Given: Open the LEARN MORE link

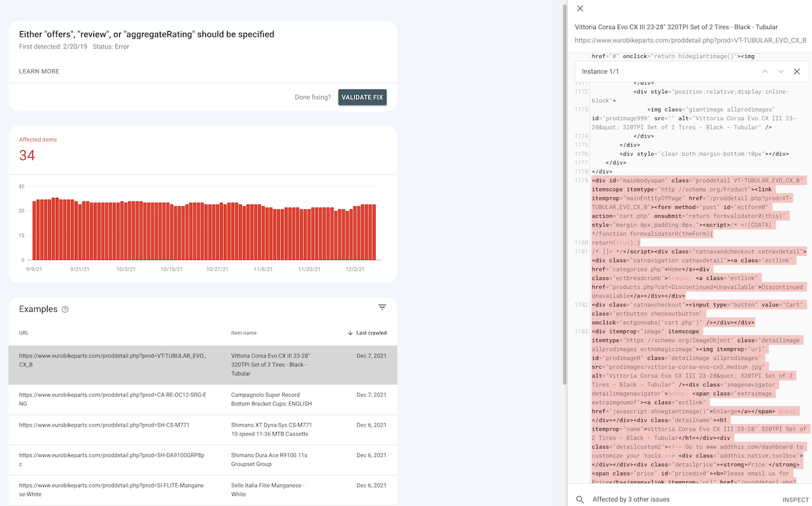Looking at the screenshot, I should [39, 72].
